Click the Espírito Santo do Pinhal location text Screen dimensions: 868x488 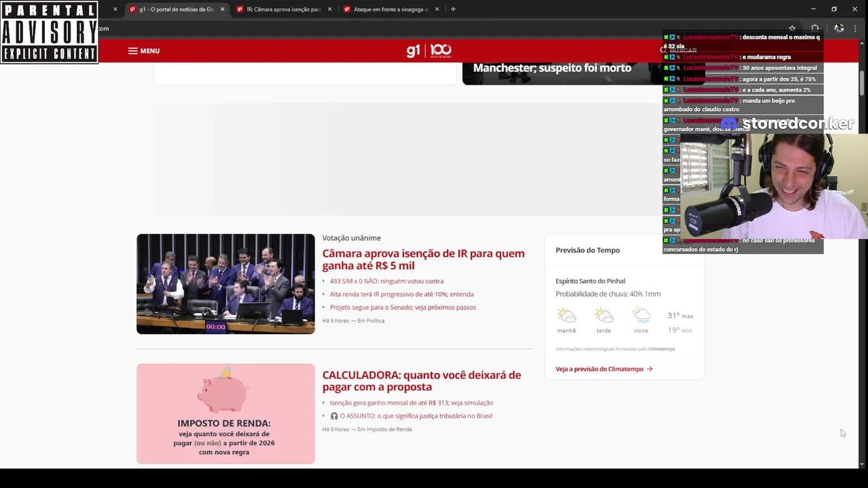point(590,281)
